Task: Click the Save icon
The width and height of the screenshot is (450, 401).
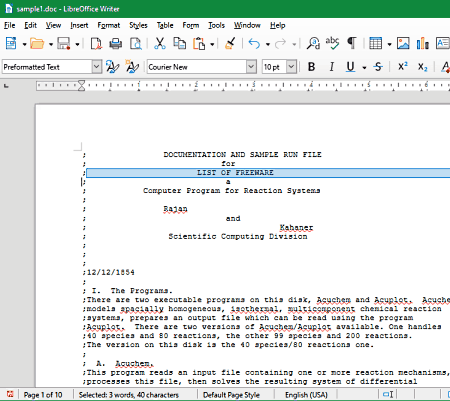Action: [64, 43]
